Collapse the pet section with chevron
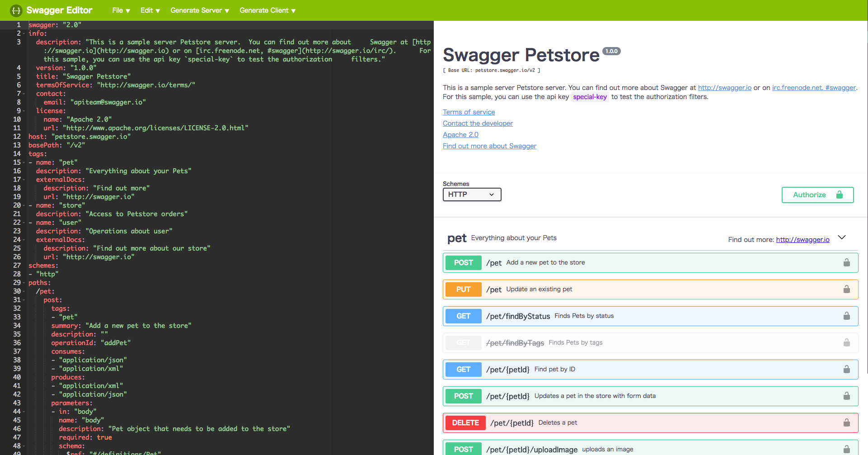 [x=842, y=237]
